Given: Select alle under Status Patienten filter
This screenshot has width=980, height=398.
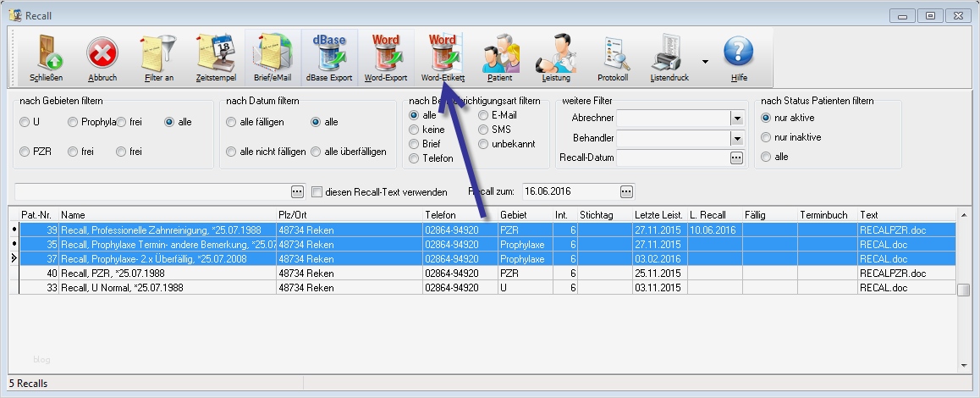Looking at the screenshot, I should tap(766, 157).
